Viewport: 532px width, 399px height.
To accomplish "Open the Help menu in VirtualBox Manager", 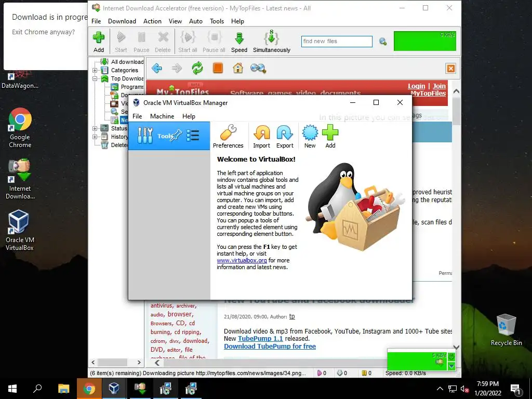I will tap(189, 116).
